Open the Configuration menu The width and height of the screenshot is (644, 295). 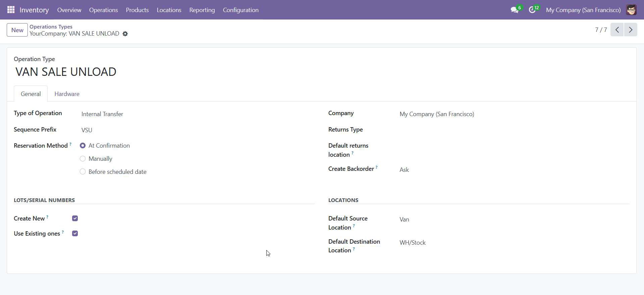pyautogui.click(x=240, y=10)
